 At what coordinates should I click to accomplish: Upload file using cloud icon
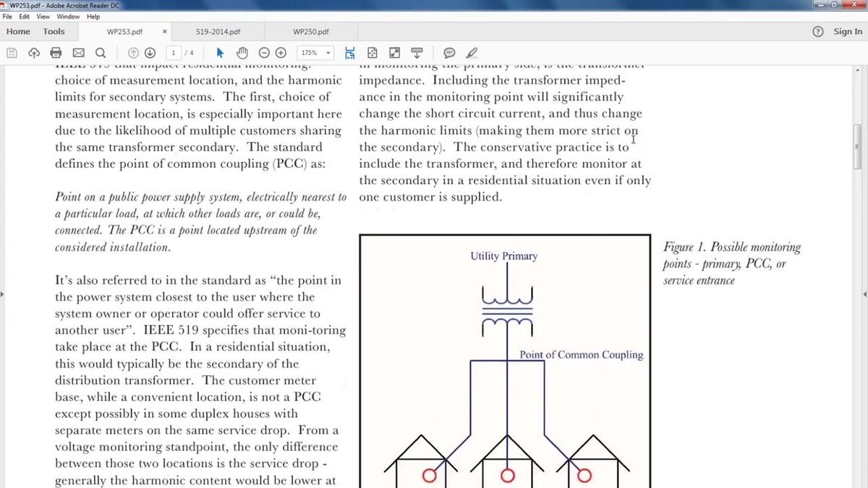(33, 53)
